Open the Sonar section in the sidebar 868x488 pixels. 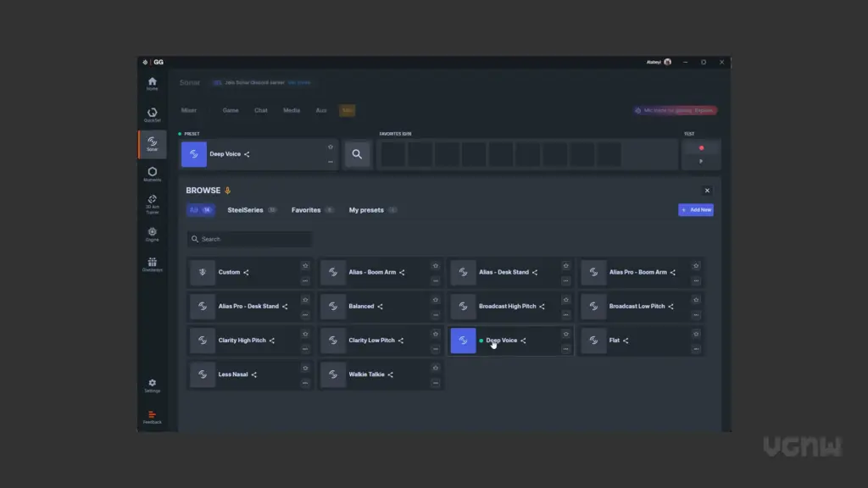(x=152, y=144)
